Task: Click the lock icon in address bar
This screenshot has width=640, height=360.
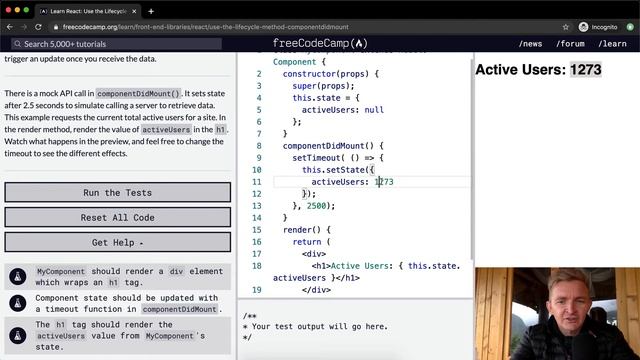Action: point(56,27)
